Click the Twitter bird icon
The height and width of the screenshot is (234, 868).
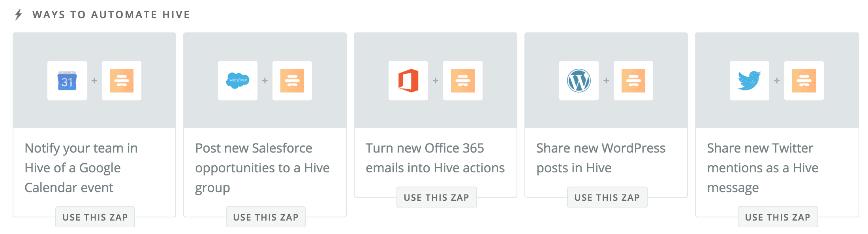(x=749, y=80)
